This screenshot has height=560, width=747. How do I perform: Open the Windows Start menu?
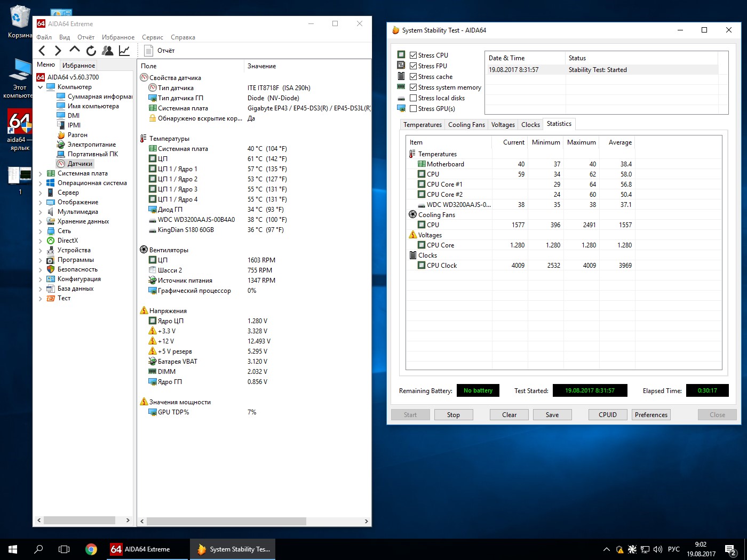[x=13, y=549]
